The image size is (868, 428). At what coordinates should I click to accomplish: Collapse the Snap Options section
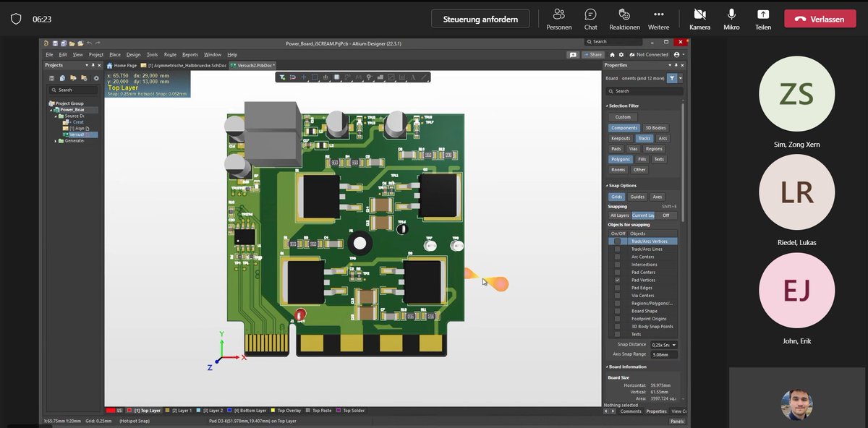(609, 185)
